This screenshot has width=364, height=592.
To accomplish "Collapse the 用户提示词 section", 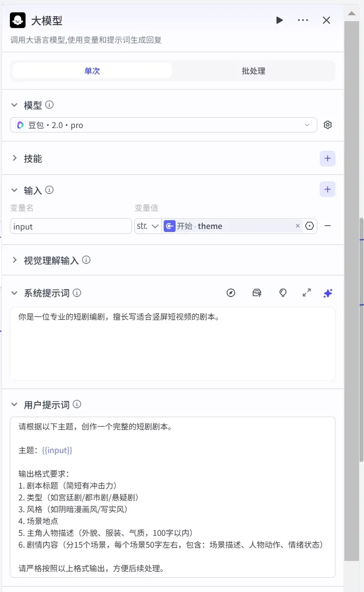I will click(x=15, y=405).
